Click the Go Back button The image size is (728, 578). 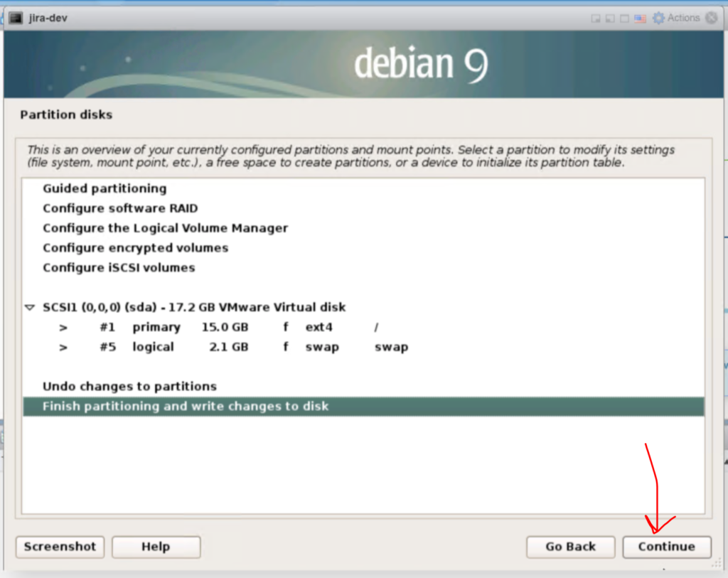(571, 547)
